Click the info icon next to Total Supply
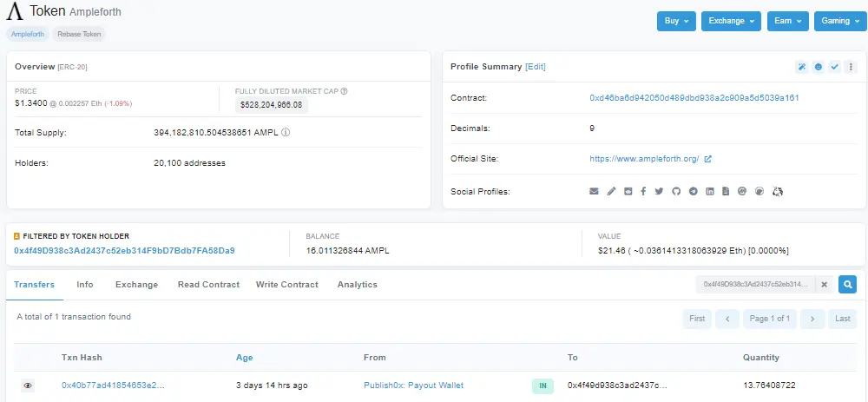Viewport: 868px width, 402px height. [286, 133]
